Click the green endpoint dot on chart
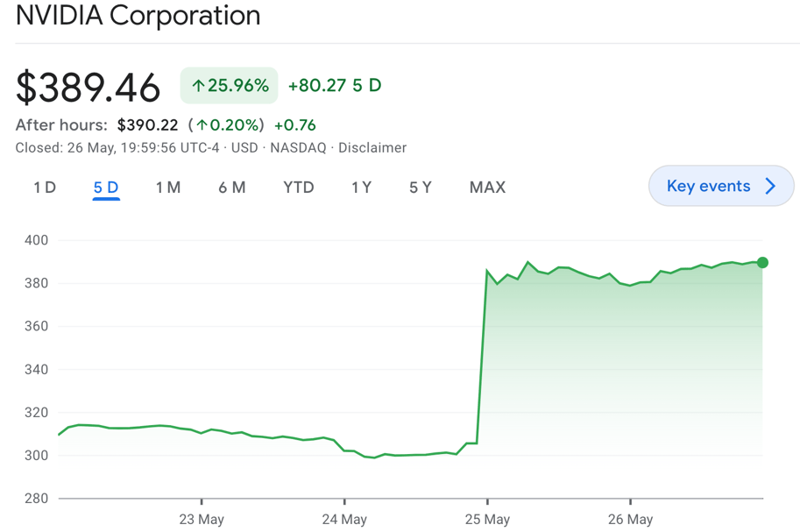The image size is (800, 532). point(762,263)
